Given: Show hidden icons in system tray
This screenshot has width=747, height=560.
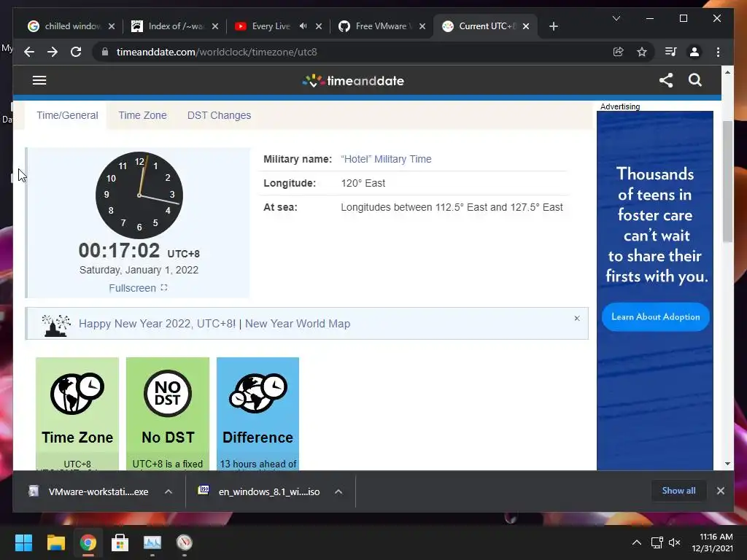Looking at the screenshot, I should [636, 542].
